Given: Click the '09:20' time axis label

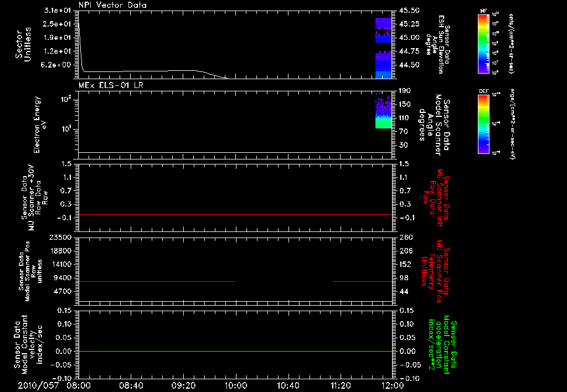Looking at the screenshot, I should (x=183, y=385).
